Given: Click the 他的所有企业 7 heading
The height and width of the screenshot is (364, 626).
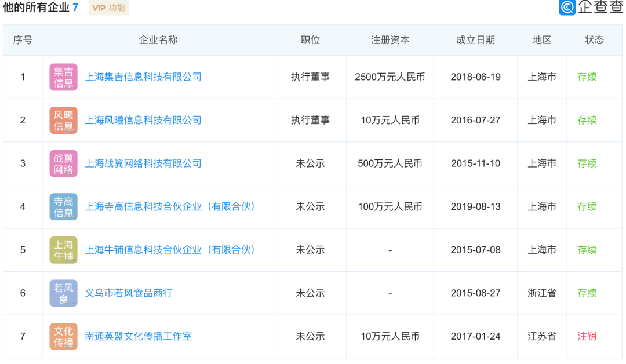Looking at the screenshot, I should click(x=41, y=7).
